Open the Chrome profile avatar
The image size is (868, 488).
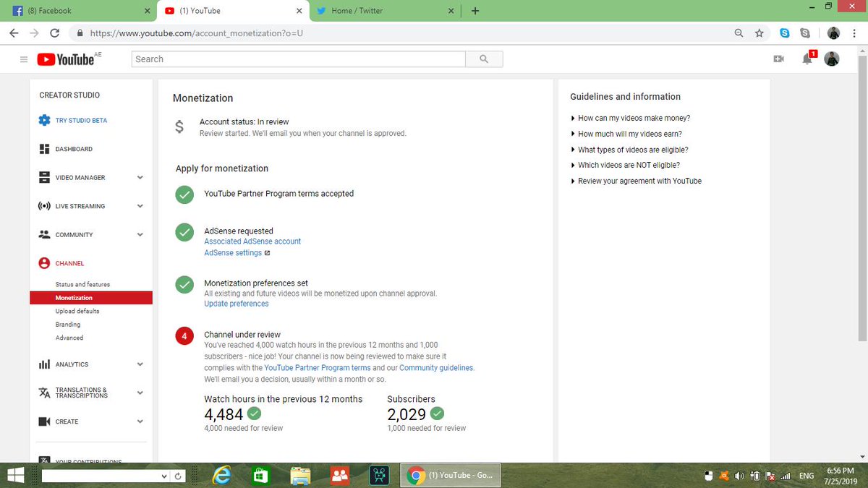[x=833, y=33]
